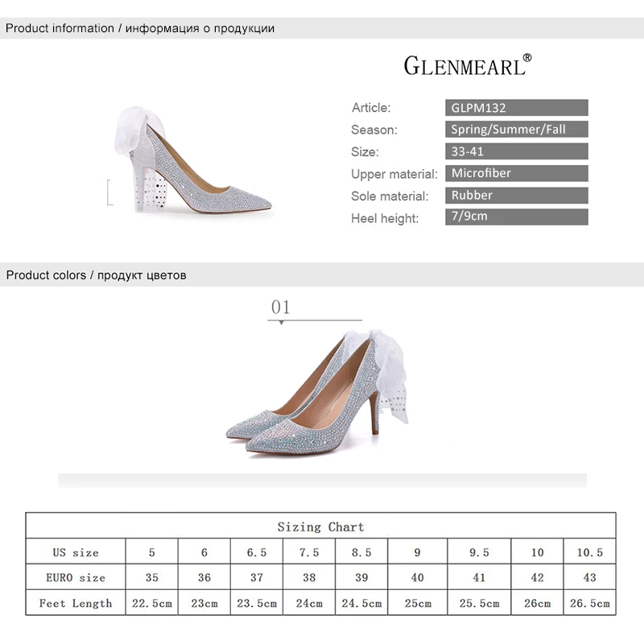Click the Upper material: label
This screenshot has width=644, height=644.
[394, 174]
